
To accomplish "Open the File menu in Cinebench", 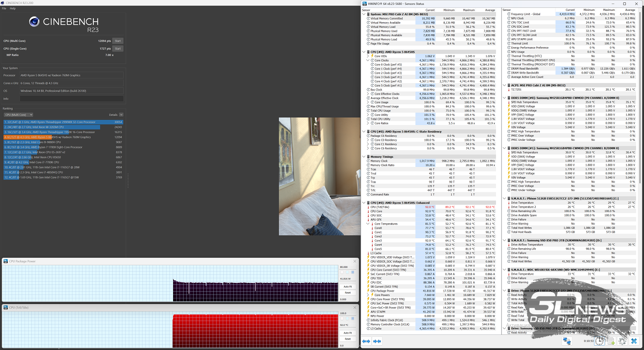I will coord(4,8).
